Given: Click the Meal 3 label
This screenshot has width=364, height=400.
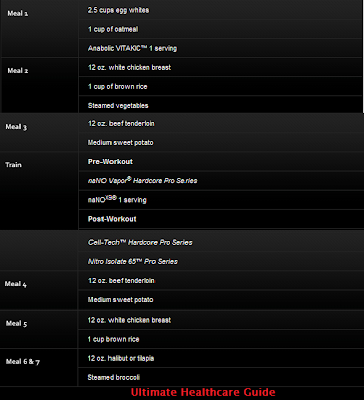Looking at the screenshot, I should pos(16,127).
